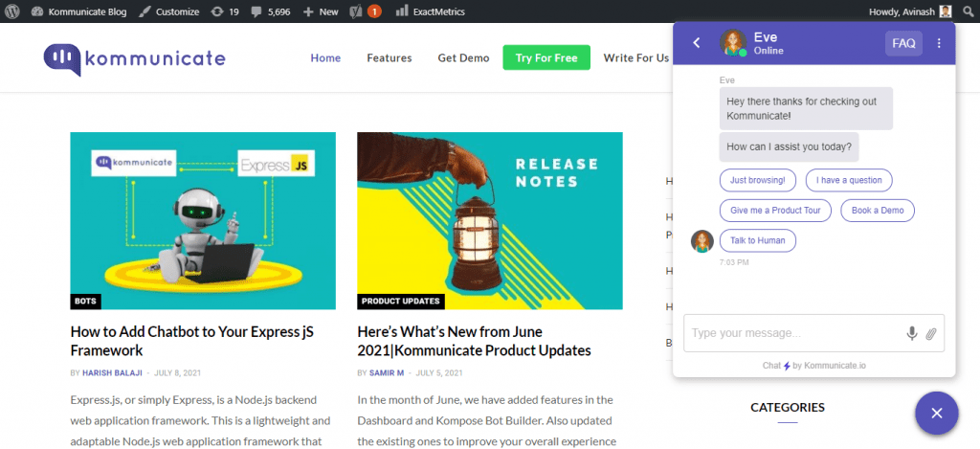980x449 pixels.
Task: Open the 19 pending updates
Action: pyautogui.click(x=226, y=11)
